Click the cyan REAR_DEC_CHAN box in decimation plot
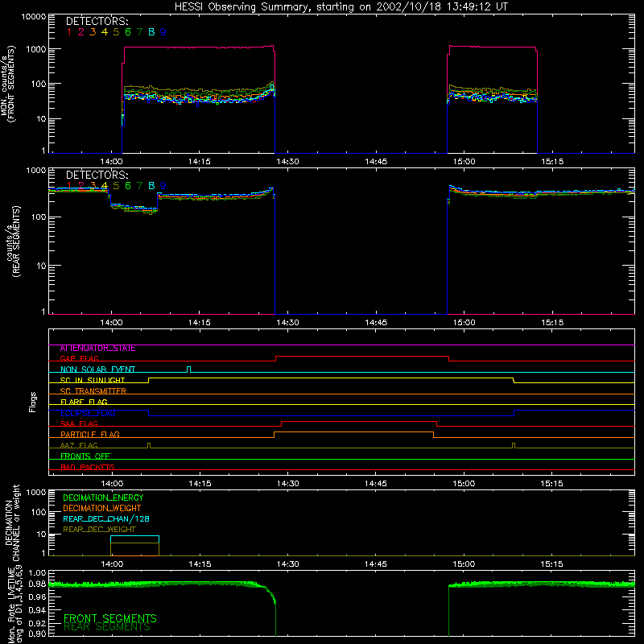This screenshot has width=644, height=644. (134, 539)
